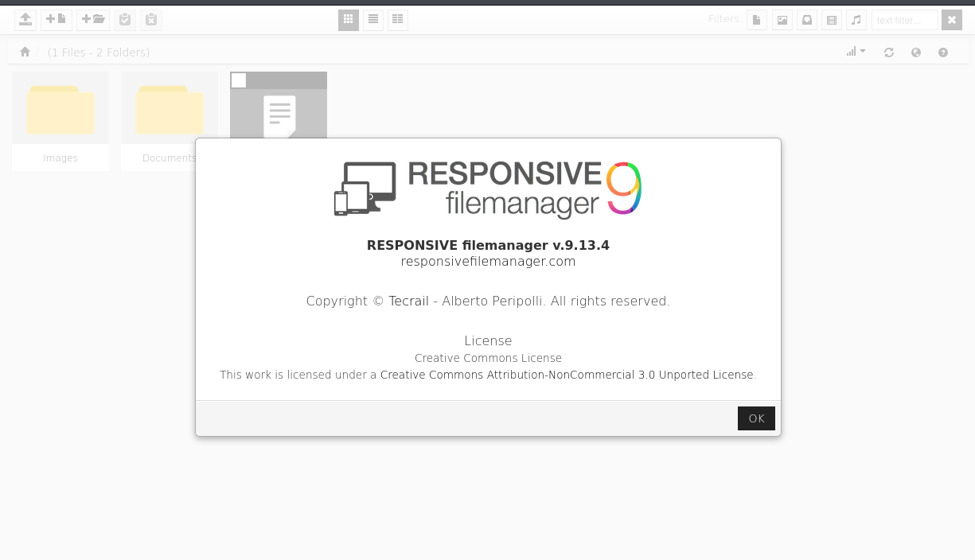975x560 pixels.
Task: Click the Responsive filemanager logo
Action: click(x=488, y=190)
